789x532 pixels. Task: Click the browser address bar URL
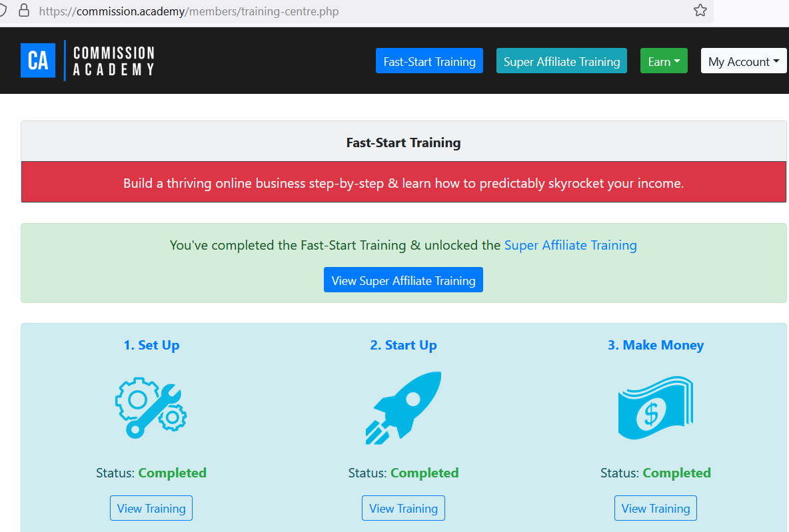coord(189,11)
